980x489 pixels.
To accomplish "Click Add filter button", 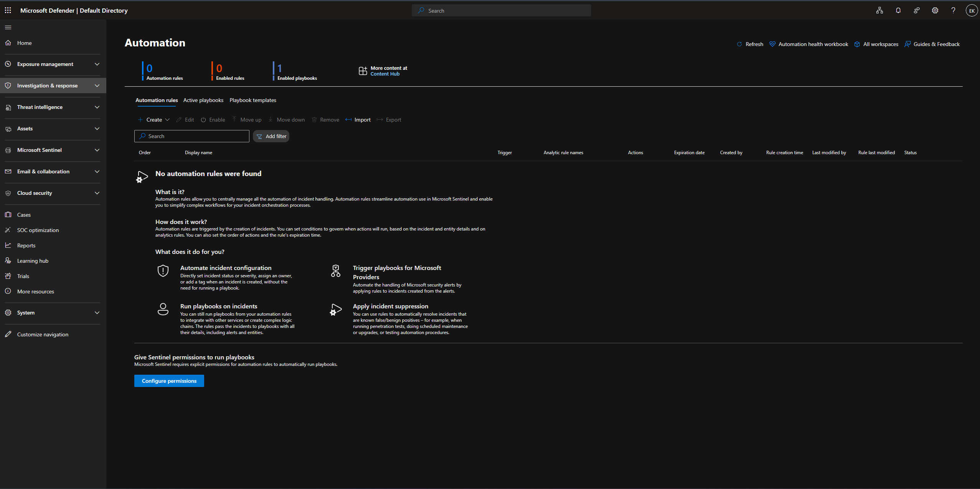I will tap(271, 136).
